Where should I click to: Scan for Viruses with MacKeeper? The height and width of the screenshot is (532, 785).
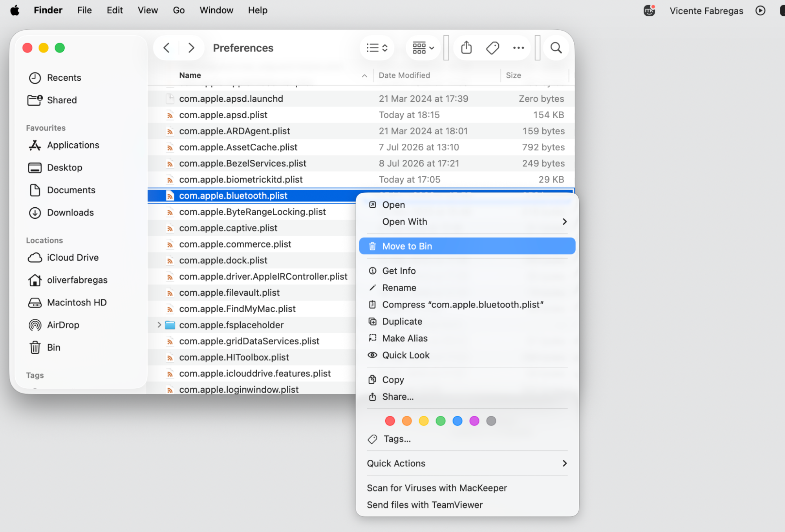[467, 488]
